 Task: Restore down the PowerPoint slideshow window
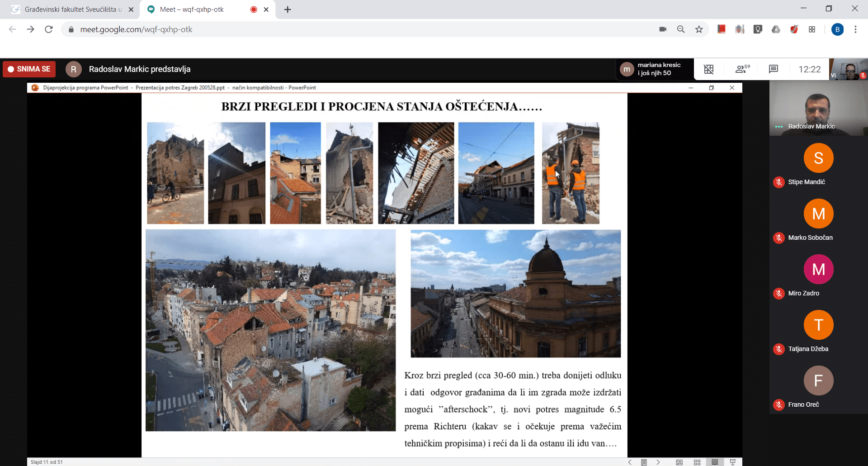pos(712,88)
